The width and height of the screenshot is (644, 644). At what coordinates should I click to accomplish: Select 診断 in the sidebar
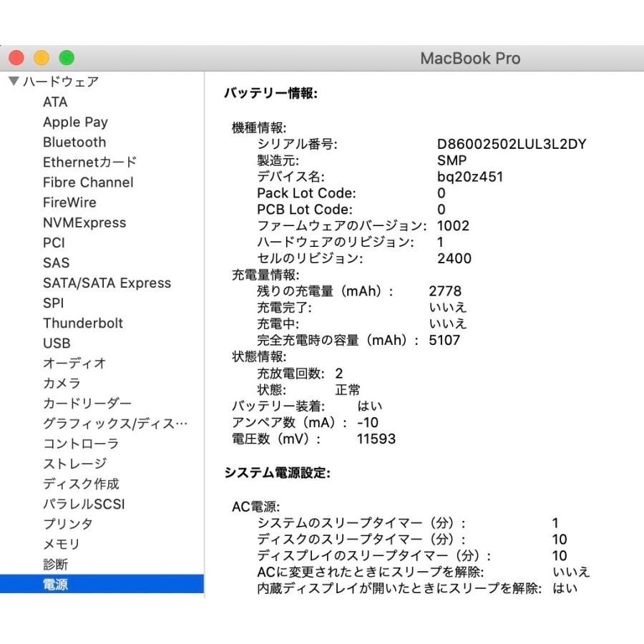tap(55, 565)
